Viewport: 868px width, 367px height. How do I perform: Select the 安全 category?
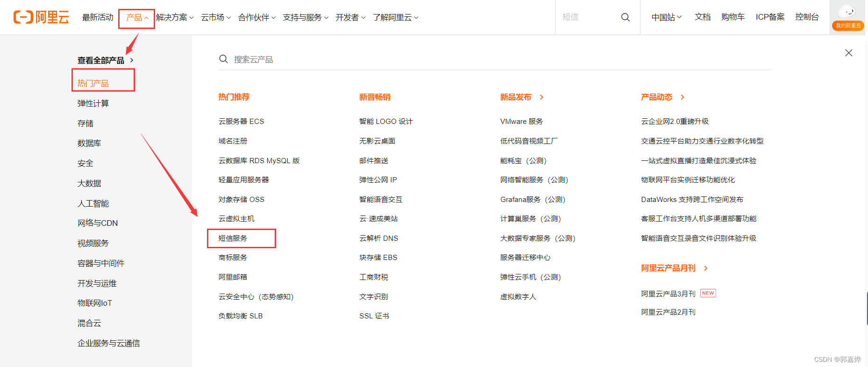(85, 163)
